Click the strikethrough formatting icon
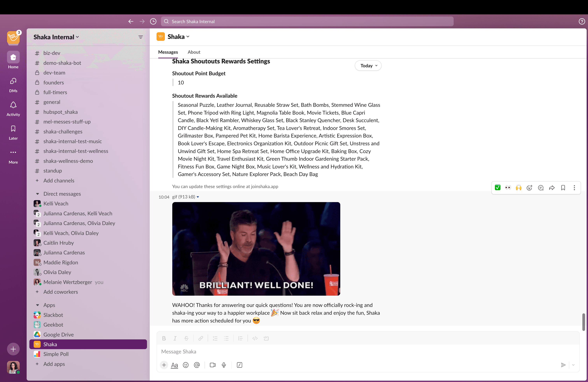Screen dimensions: 588x382 [x=186, y=338]
